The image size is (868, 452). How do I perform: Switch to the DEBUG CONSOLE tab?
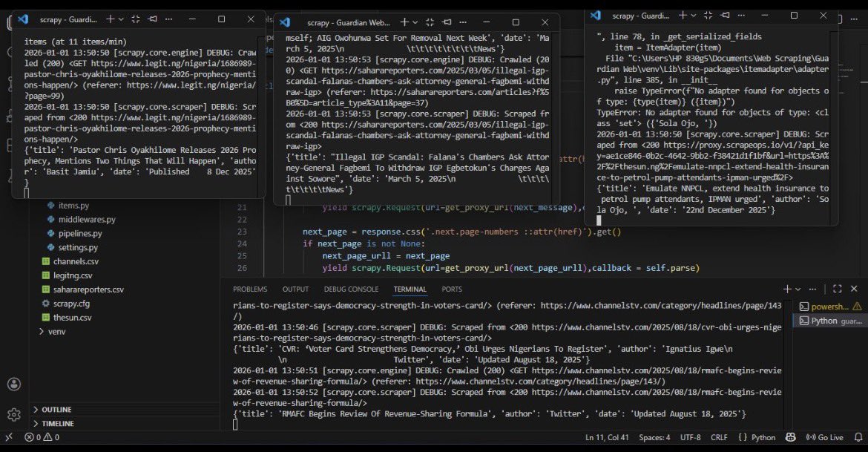point(351,289)
